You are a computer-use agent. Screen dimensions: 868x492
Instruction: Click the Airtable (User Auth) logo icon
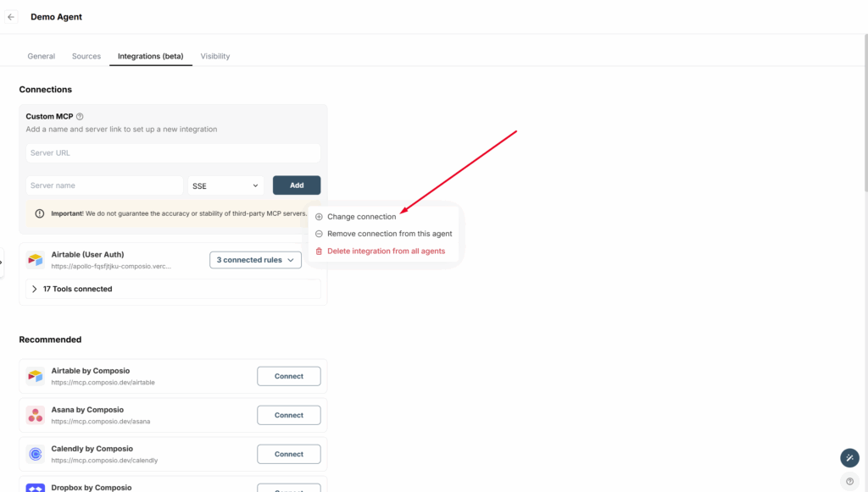(x=35, y=260)
